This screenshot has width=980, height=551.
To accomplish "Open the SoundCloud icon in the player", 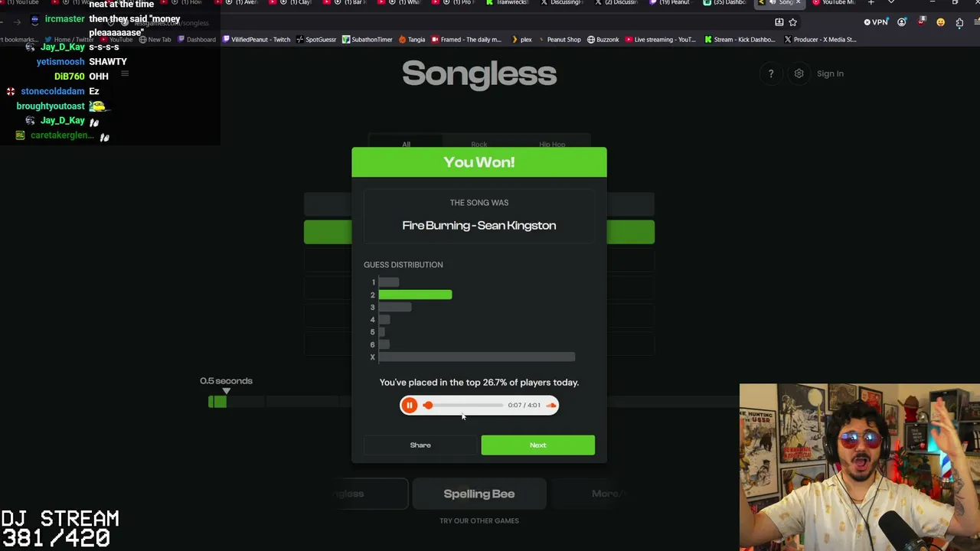I will click(x=550, y=406).
